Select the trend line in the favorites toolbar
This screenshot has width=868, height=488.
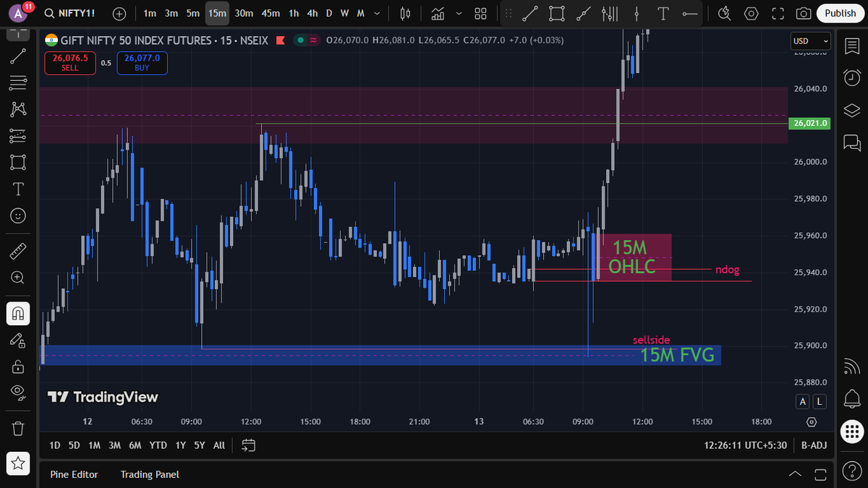pos(530,14)
